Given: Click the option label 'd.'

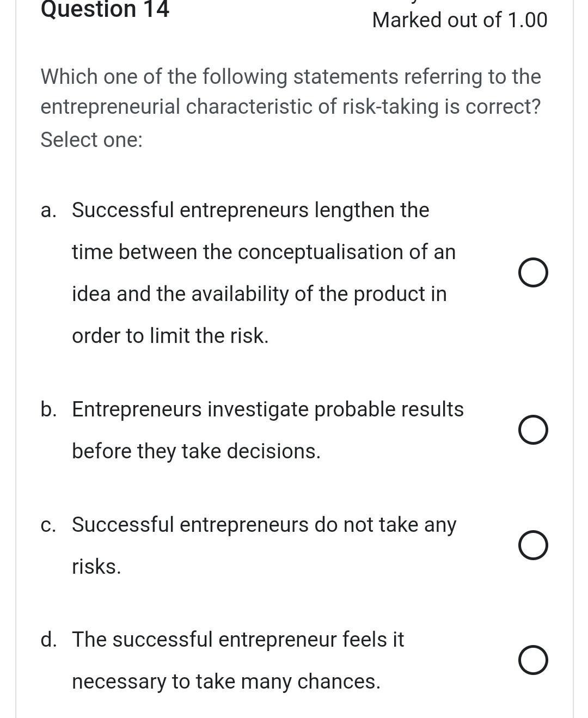Looking at the screenshot, I should click(50, 640).
